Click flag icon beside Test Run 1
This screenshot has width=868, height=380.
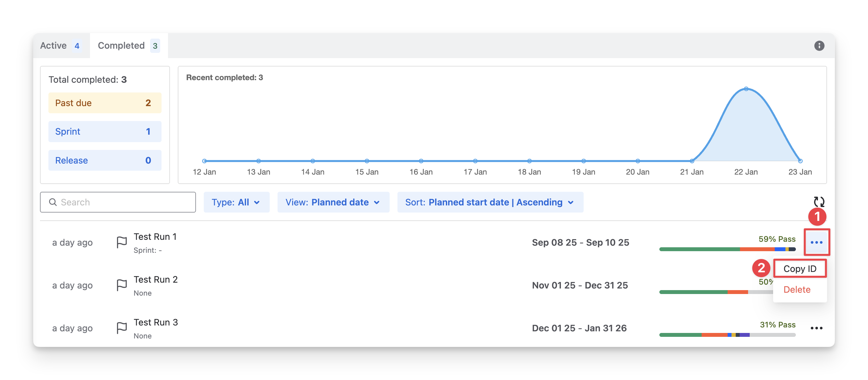(x=122, y=242)
